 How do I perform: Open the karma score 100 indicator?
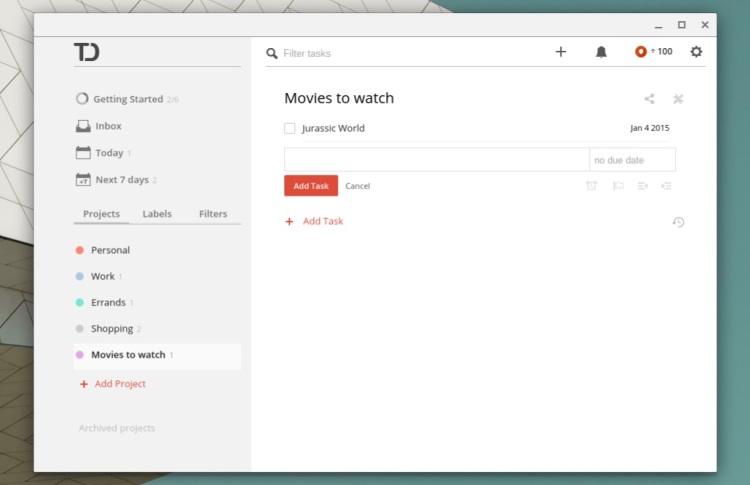pyautogui.click(x=653, y=52)
